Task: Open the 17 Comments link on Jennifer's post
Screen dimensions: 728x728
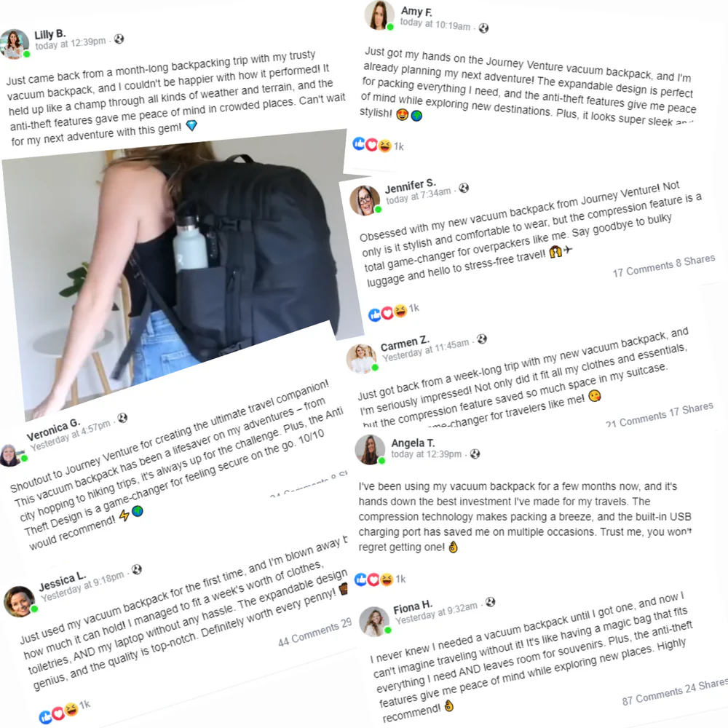Action: [643, 269]
